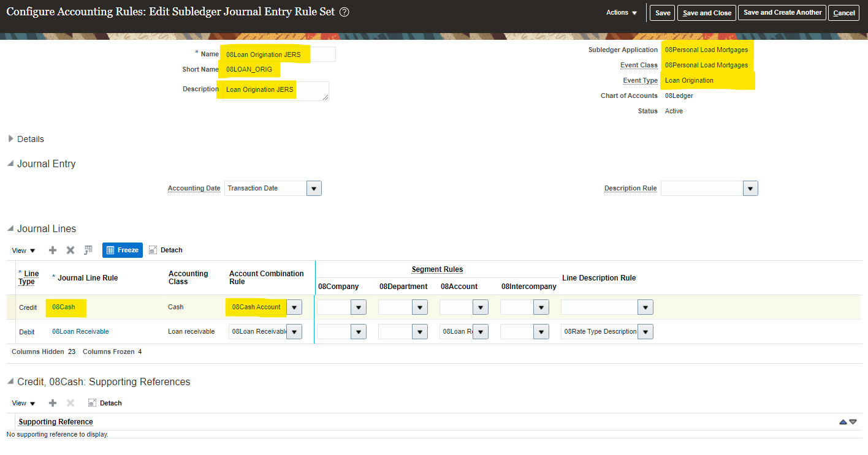Collapse the Journal Entry section
The height and width of the screenshot is (455, 868).
coord(10,164)
